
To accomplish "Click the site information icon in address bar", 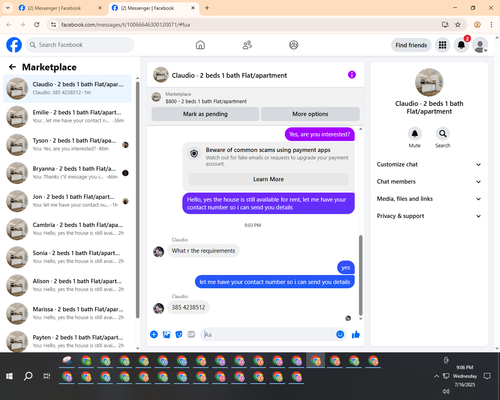I will pos(53,25).
